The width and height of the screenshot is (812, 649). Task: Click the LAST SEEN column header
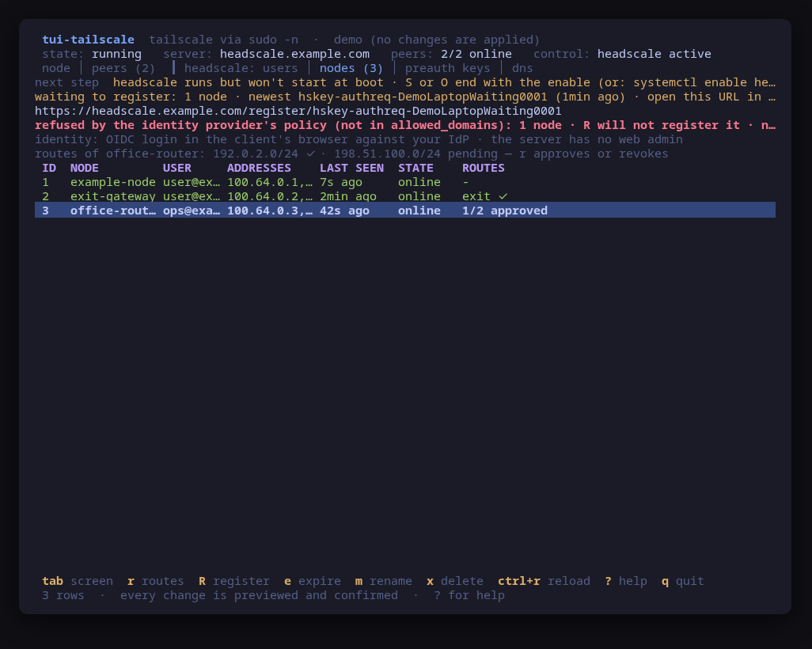(351, 168)
